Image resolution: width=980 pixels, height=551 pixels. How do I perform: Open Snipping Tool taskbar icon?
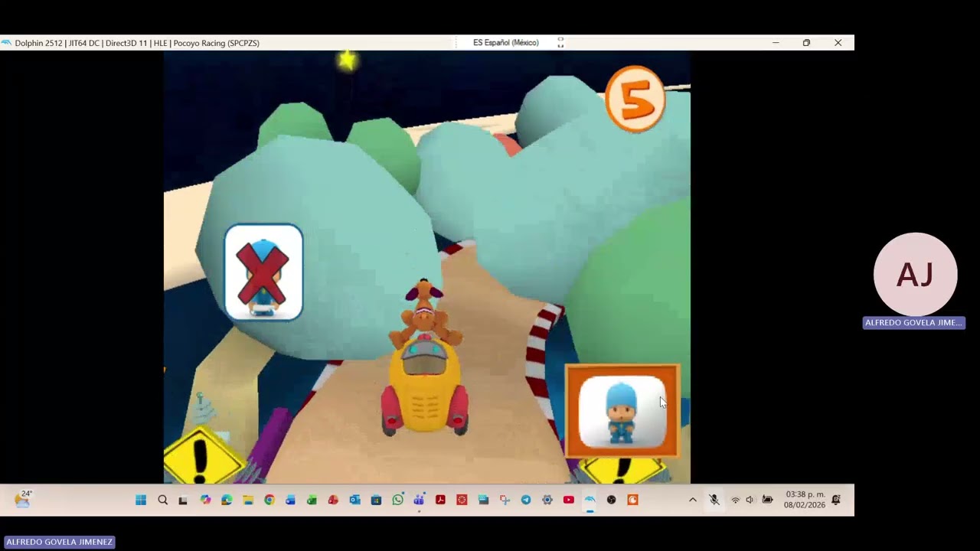[505, 500]
